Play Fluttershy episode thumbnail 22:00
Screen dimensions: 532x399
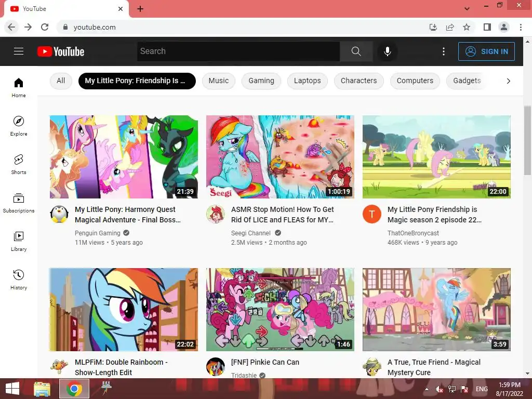pos(436,157)
